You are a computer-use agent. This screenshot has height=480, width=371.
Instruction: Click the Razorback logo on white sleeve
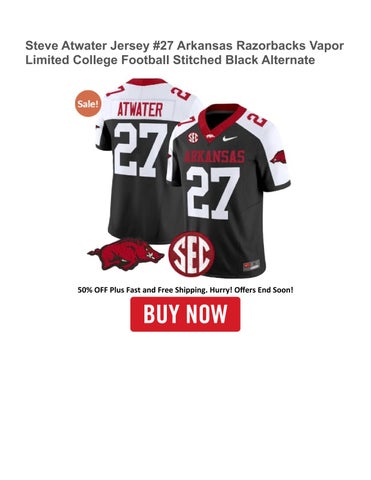[x=278, y=157]
